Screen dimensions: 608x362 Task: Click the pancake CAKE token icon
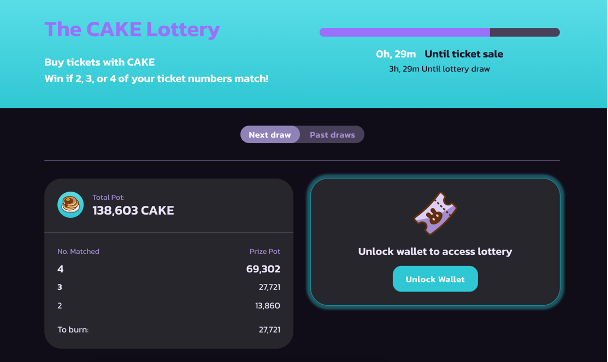click(x=71, y=205)
